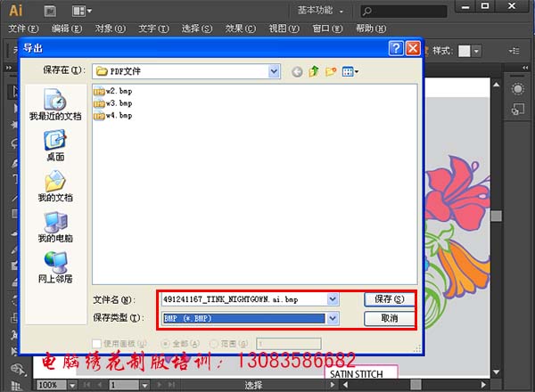Open the 保存类型 format dropdown
This screenshot has width=535, height=392.
pyautogui.click(x=333, y=317)
